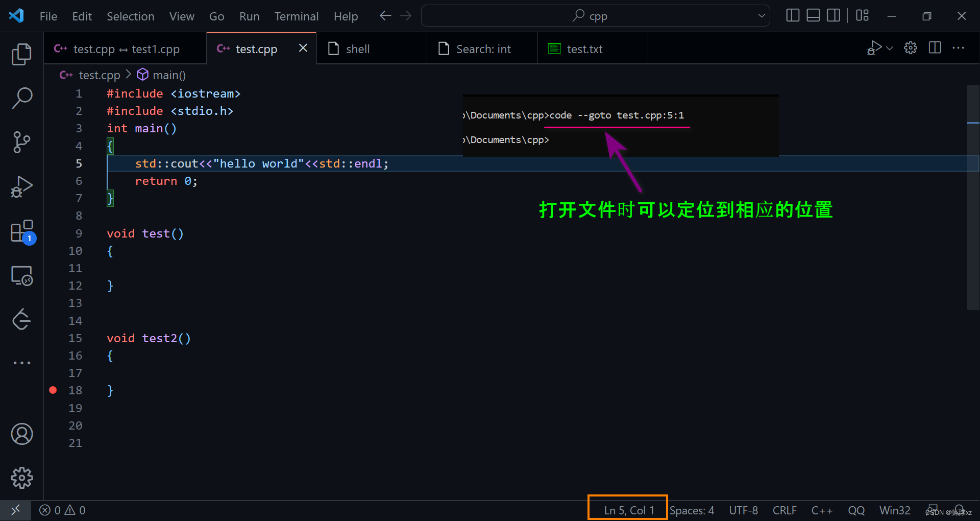Screen dimensions: 980x521
Task: Open the Source Control view
Action: [21, 142]
